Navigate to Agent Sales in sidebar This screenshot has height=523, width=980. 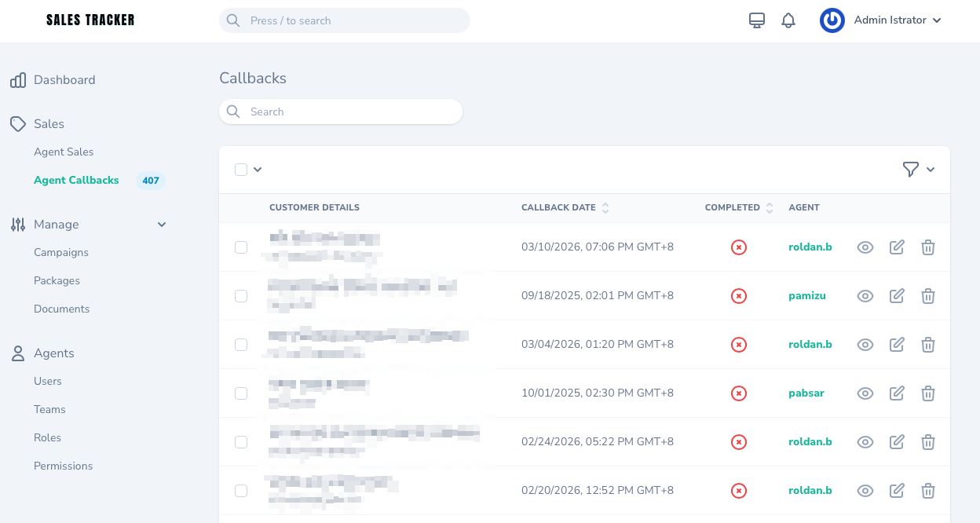(x=64, y=152)
